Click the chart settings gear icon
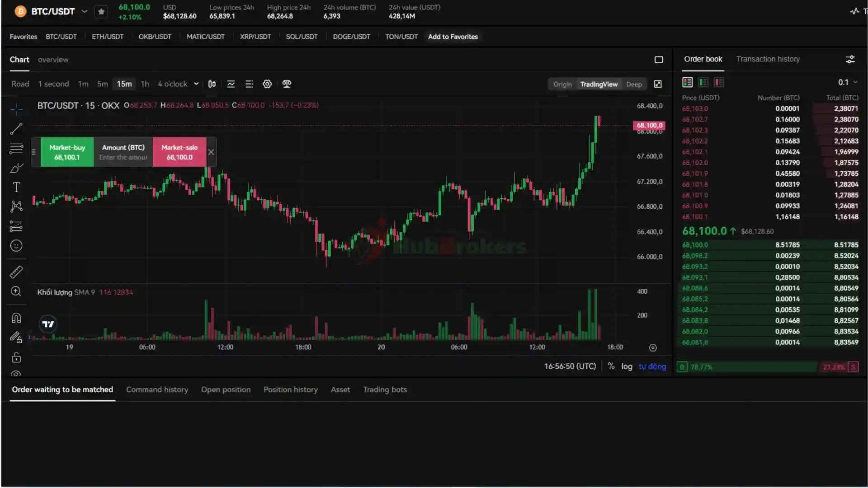This screenshot has width=868, height=488. tap(267, 84)
